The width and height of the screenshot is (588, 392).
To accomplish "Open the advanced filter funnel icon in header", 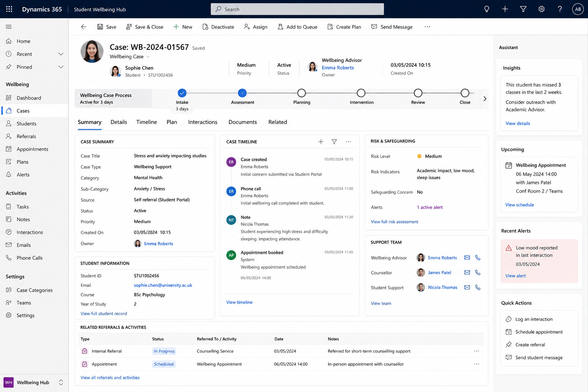I will tap(523, 9).
